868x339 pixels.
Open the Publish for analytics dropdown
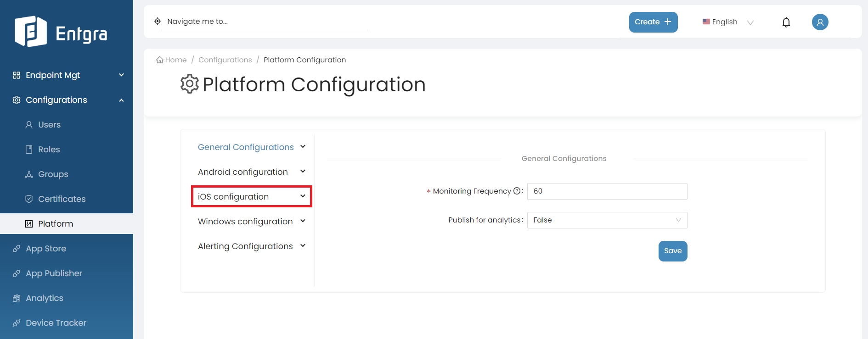tap(607, 220)
